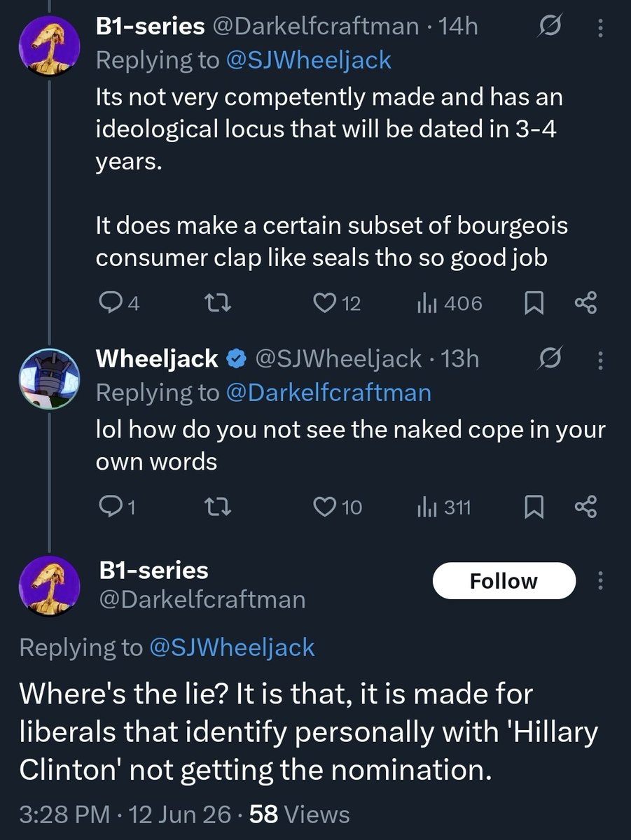Viewport: 631px width, 840px height.
Task: Open more options on B1-series' first tweet
Action: 599,27
